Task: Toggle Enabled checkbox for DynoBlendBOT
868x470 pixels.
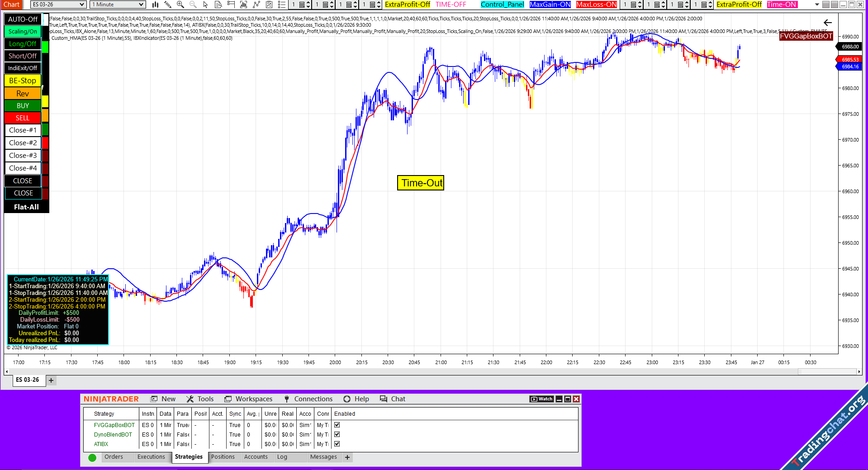Action: [337, 434]
